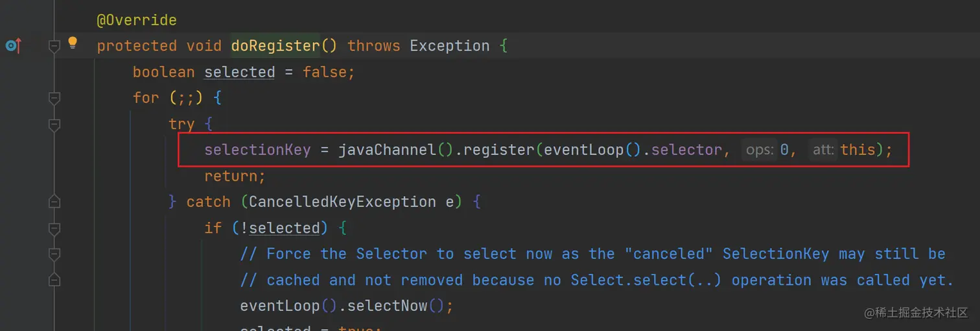
Task: Click the 'try' keyword
Action: pos(181,124)
